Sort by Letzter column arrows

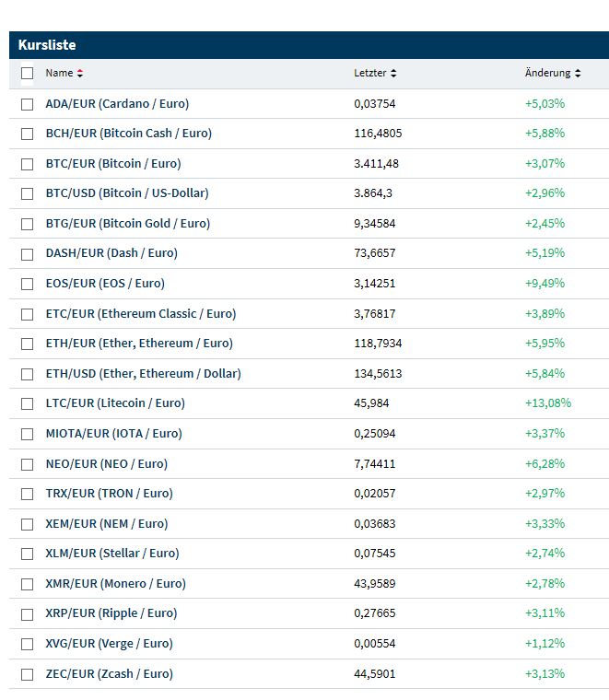pos(393,73)
